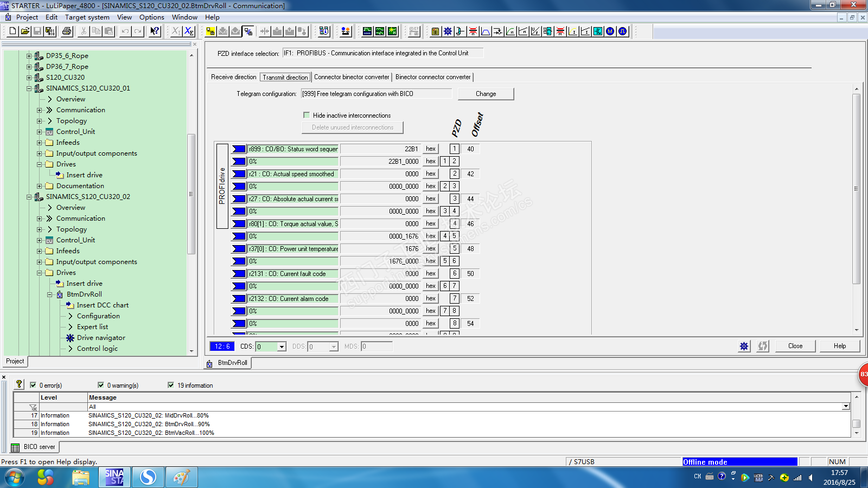Expand the DP35_6_Rope tree node
Screen dimensions: 868x488
tap(29, 56)
